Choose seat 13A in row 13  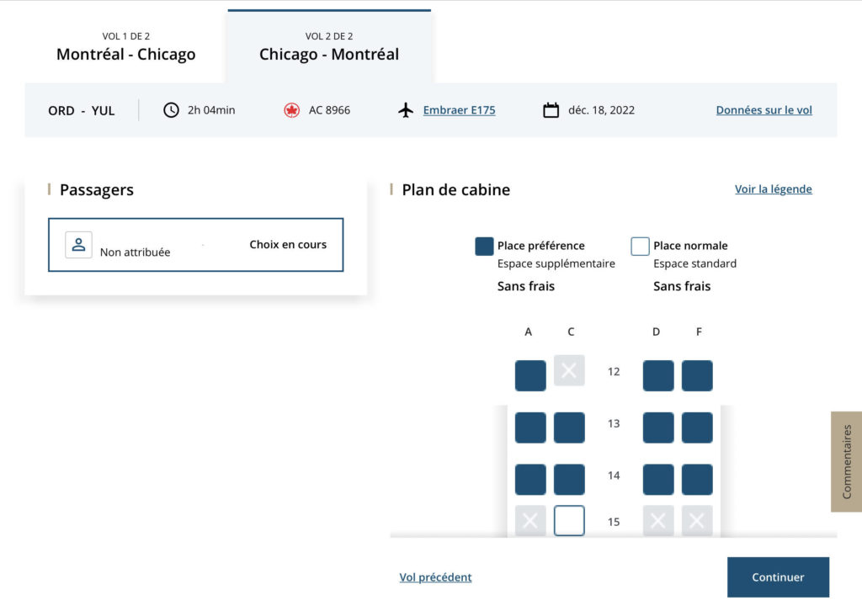click(530, 427)
